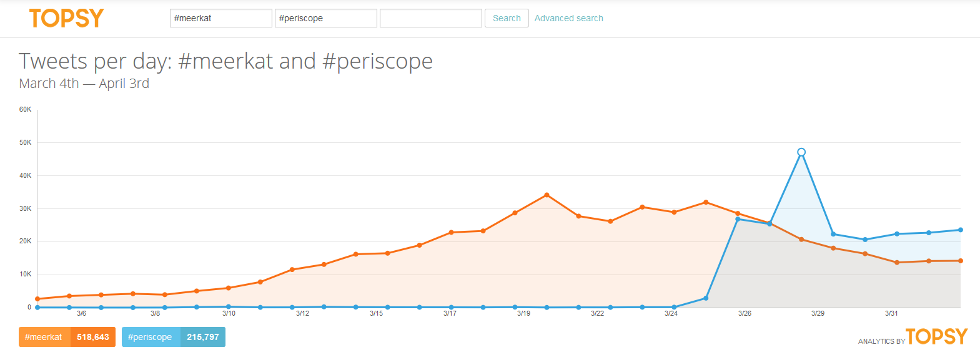Screen dimensions: 980x355
Task: Click the empty third search field
Action: tap(430, 18)
